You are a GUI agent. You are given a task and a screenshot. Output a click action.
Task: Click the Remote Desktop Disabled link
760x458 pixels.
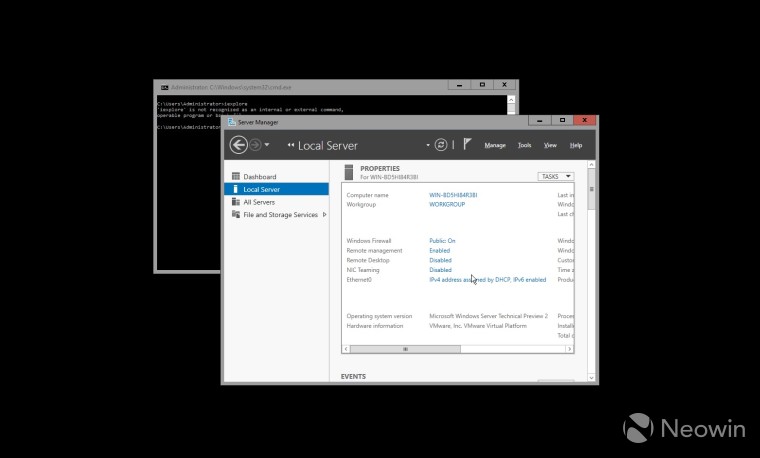coord(440,260)
